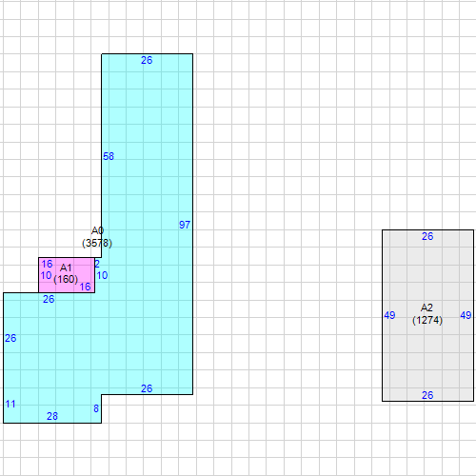Click the 11 dimension on the cyan area
This screenshot has width=476, height=476.
tap(10, 405)
